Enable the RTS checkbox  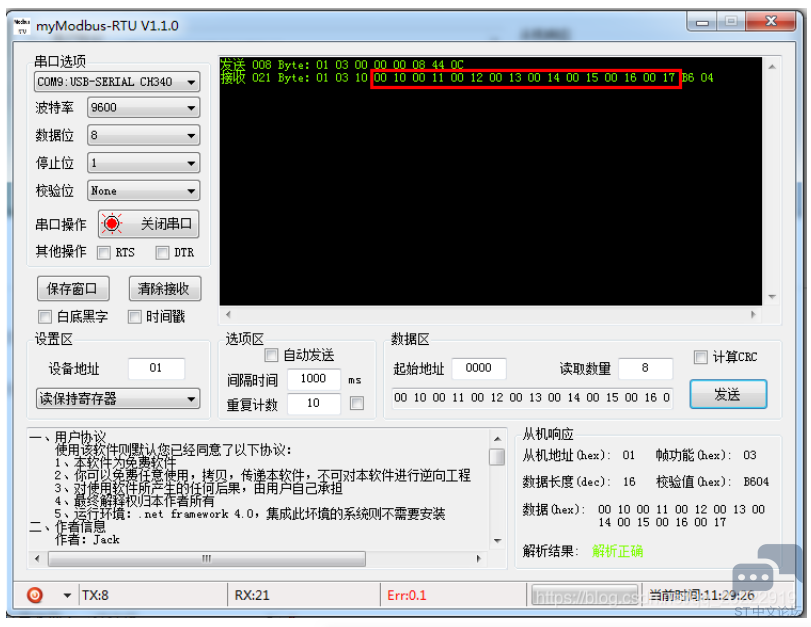point(105,253)
